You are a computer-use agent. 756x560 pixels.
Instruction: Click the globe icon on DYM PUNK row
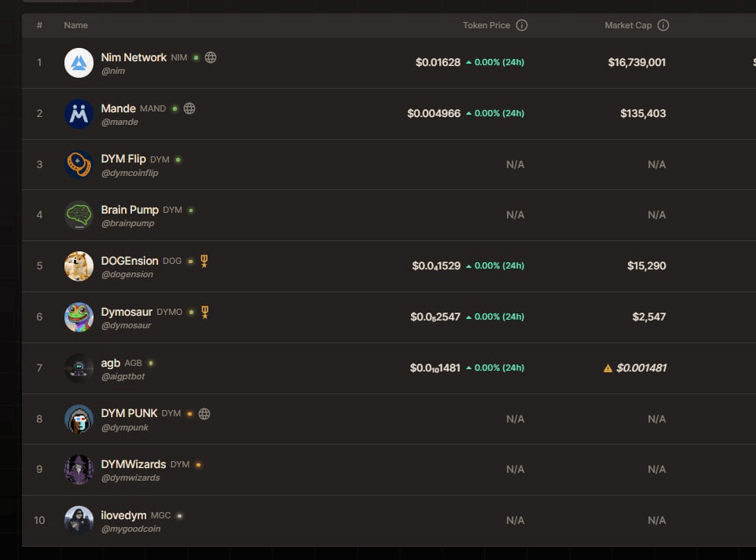pyautogui.click(x=204, y=413)
